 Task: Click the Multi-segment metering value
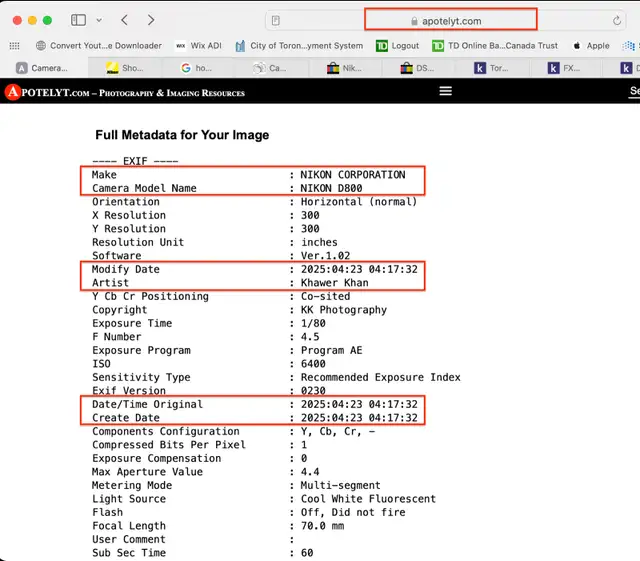click(x=340, y=485)
